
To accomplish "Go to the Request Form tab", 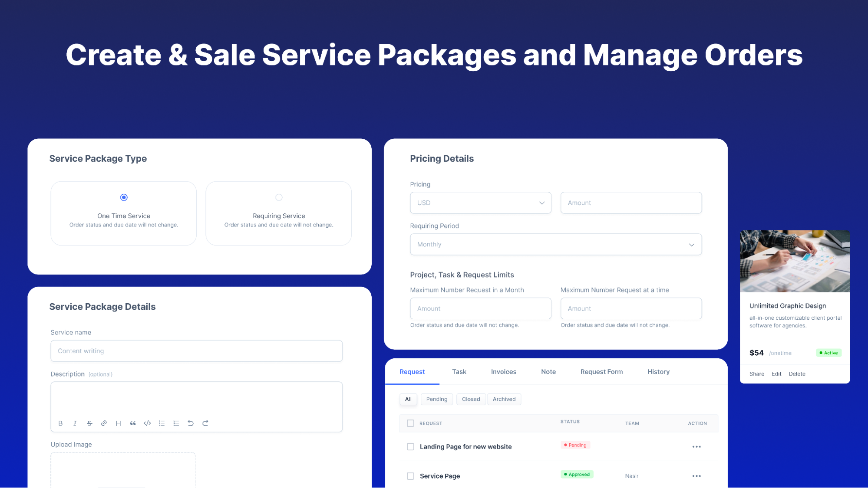I will click(601, 372).
